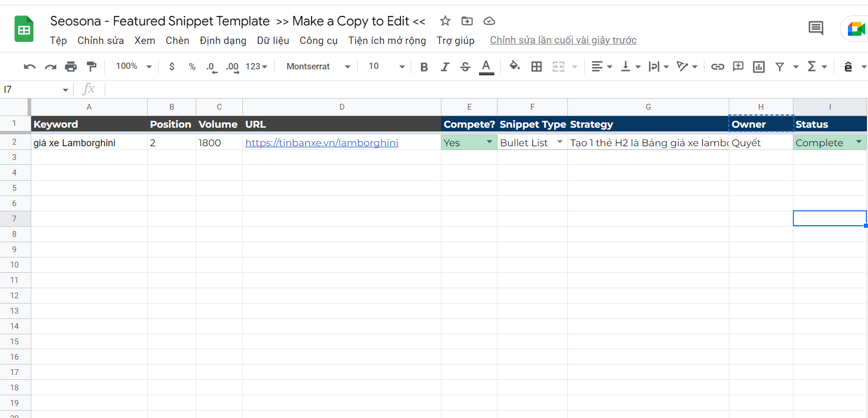The width and height of the screenshot is (868, 418).
Task: Open the Bullet List snippet type dropdown
Action: 560,142
